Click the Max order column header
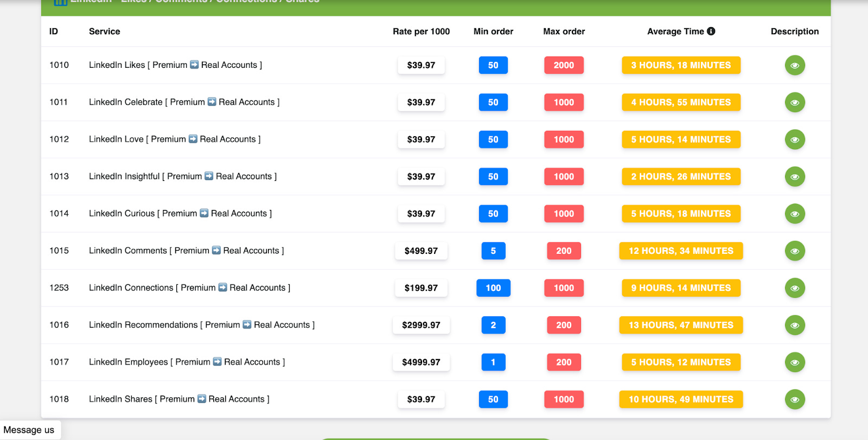This screenshot has width=868, height=440. coord(564,31)
